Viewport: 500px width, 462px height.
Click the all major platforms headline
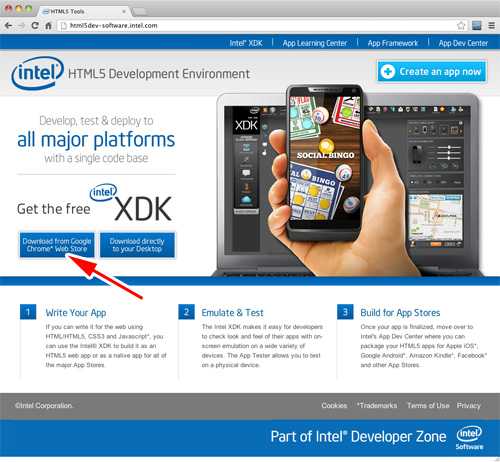pyautogui.click(x=96, y=139)
